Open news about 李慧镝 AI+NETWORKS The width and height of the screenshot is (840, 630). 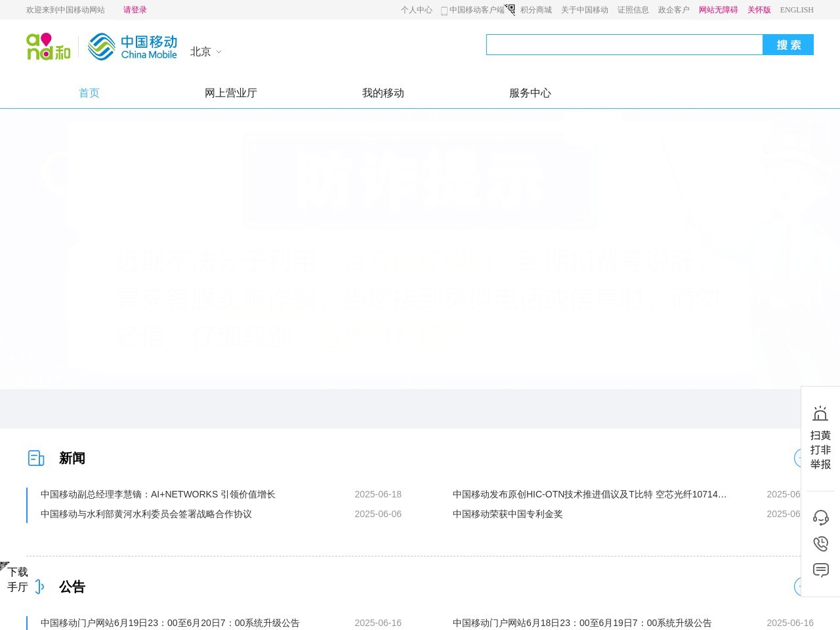tap(158, 494)
